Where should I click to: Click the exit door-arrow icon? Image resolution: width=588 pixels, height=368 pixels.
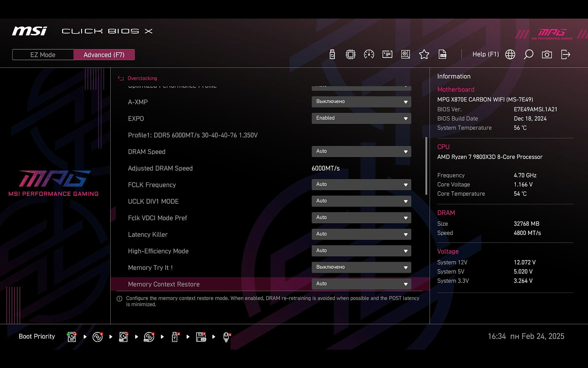(566, 54)
